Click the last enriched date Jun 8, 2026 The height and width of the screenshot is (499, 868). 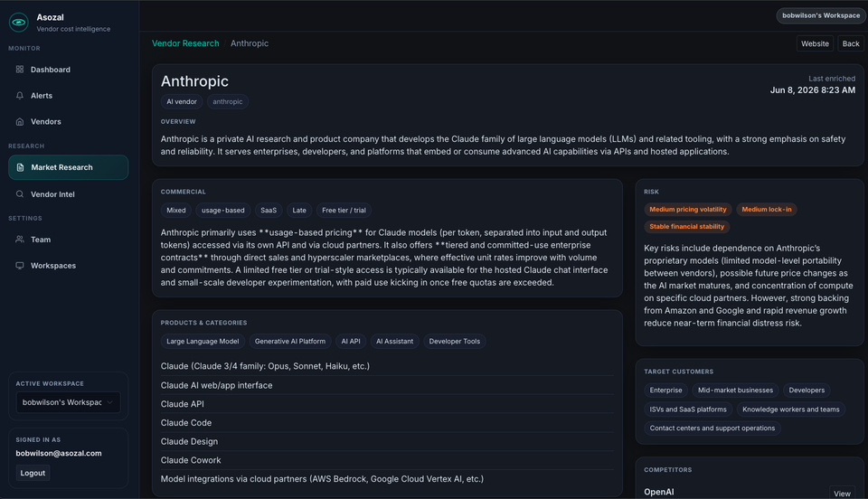click(x=813, y=90)
